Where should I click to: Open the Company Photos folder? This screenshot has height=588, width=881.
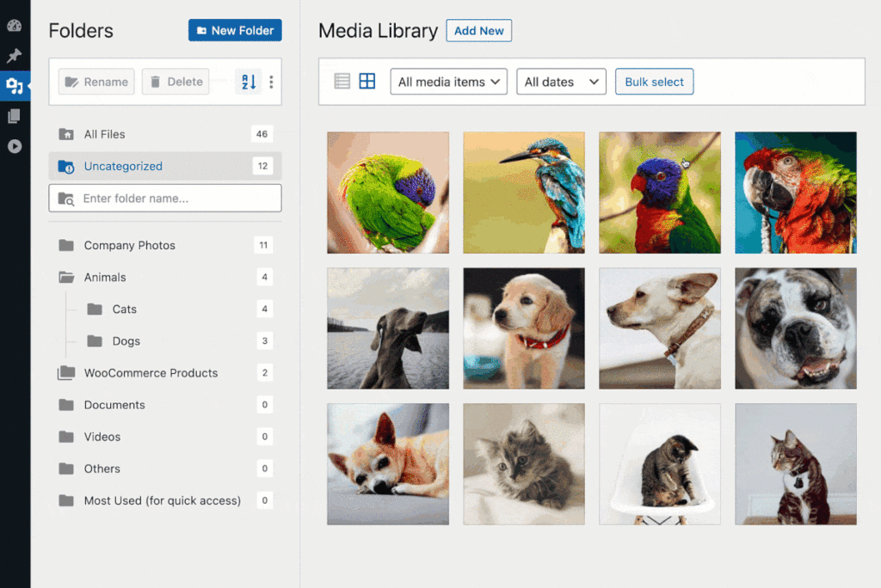pyautogui.click(x=129, y=245)
